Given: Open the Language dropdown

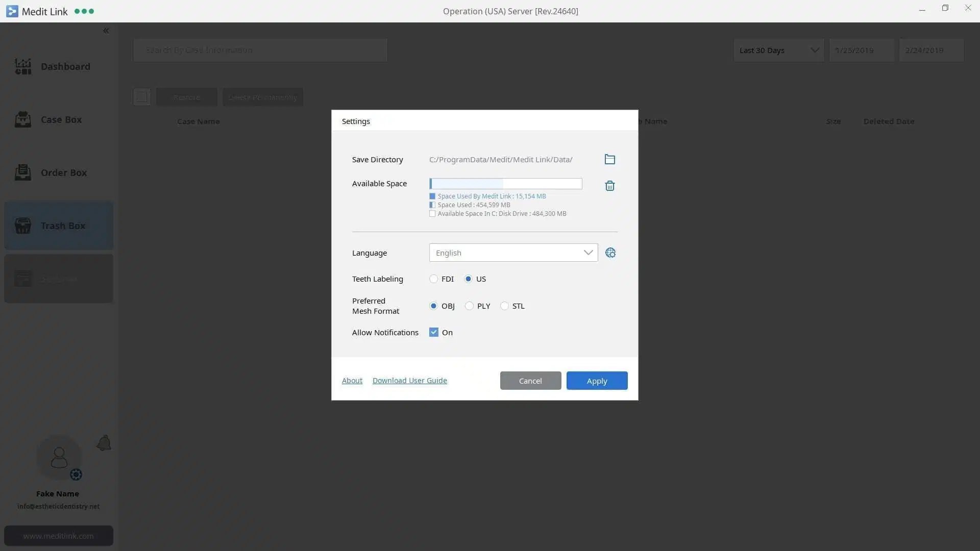Looking at the screenshot, I should (513, 253).
